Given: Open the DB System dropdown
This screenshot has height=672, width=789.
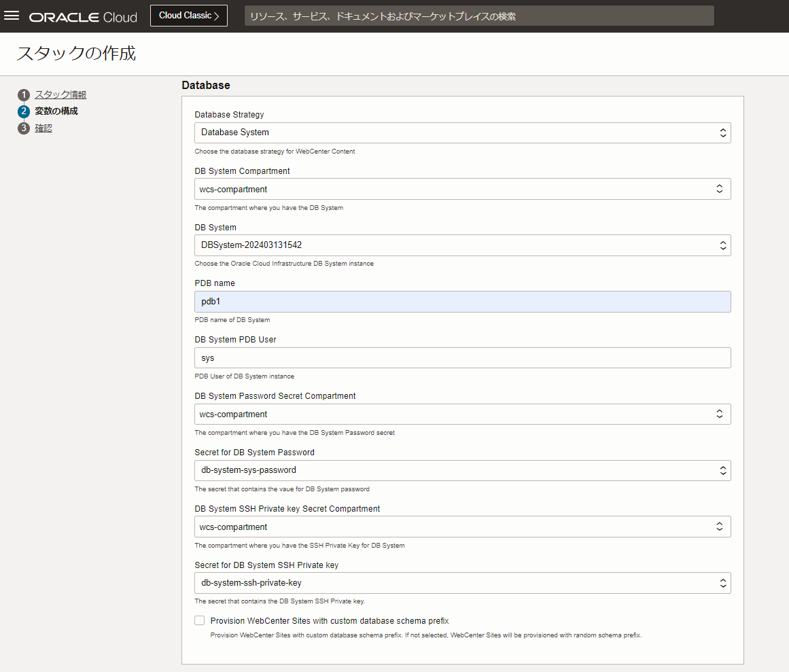Looking at the screenshot, I should [462, 245].
